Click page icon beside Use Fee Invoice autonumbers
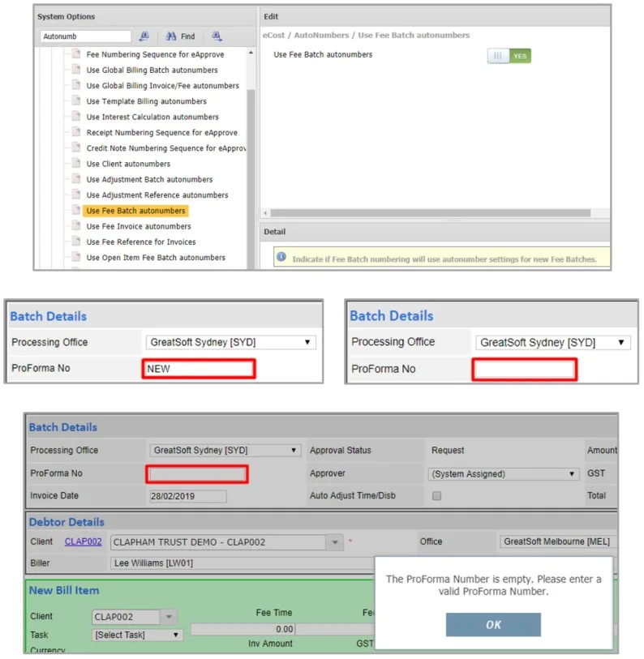 click(x=76, y=225)
